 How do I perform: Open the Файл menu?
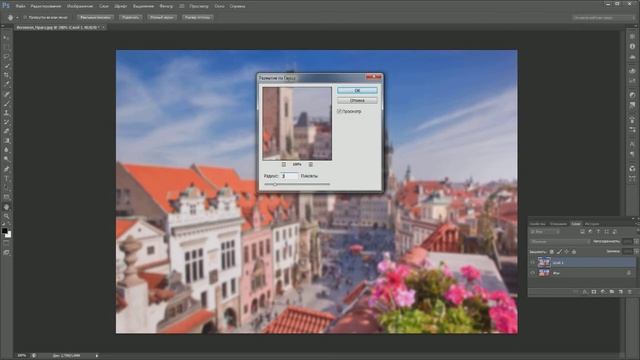(x=20, y=6)
